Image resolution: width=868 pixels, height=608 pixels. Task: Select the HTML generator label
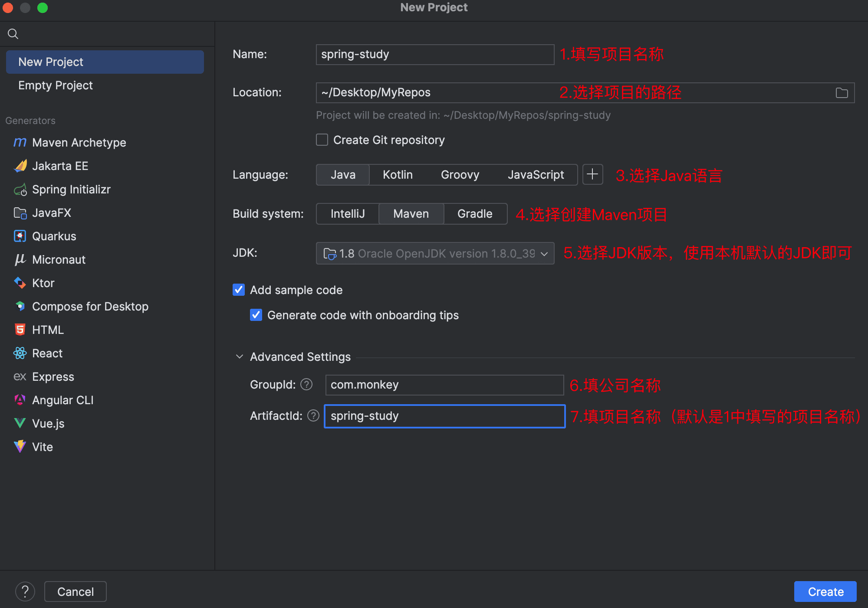coord(48,330)
